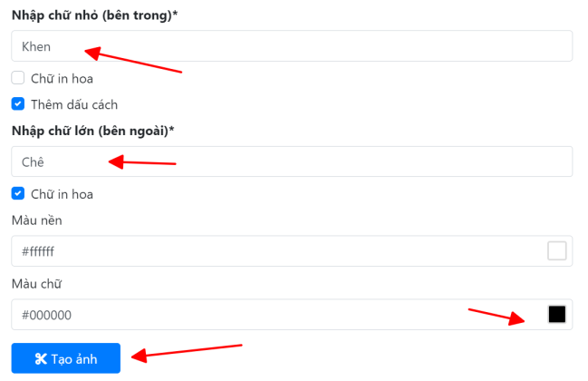588x381 pixels.
Task: Click the Màu nền label
Action: tap(37, 220)
